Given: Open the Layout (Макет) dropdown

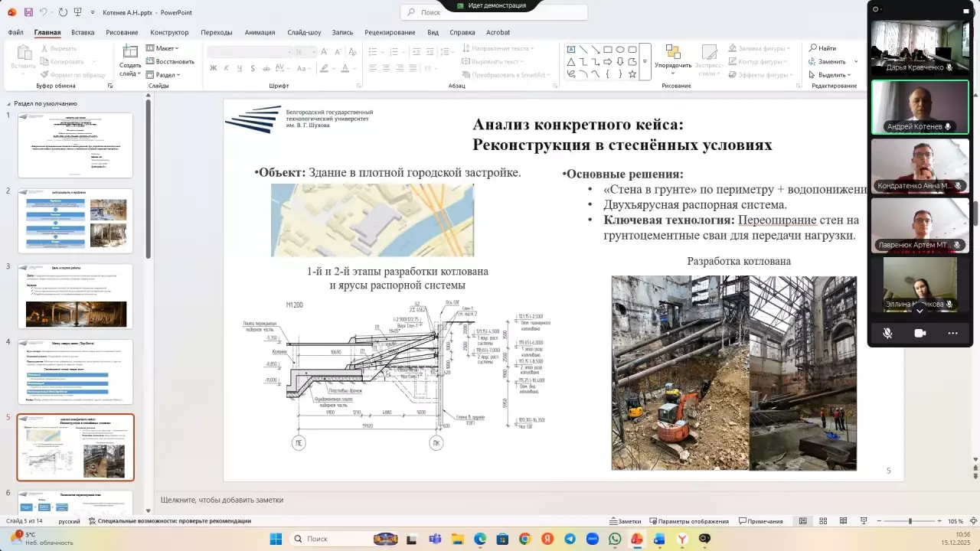Looking at the screenshot, I should 164,48.
